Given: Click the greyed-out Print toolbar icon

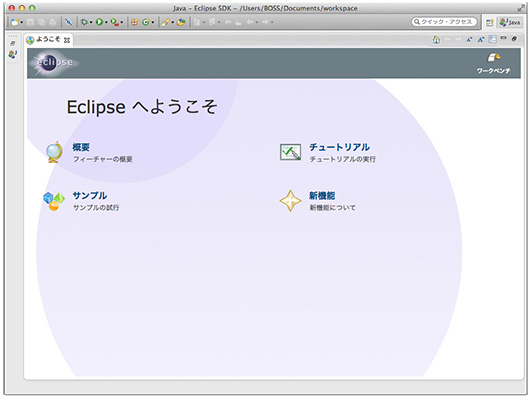Looking at the screenshot, I should click(52, 22).
